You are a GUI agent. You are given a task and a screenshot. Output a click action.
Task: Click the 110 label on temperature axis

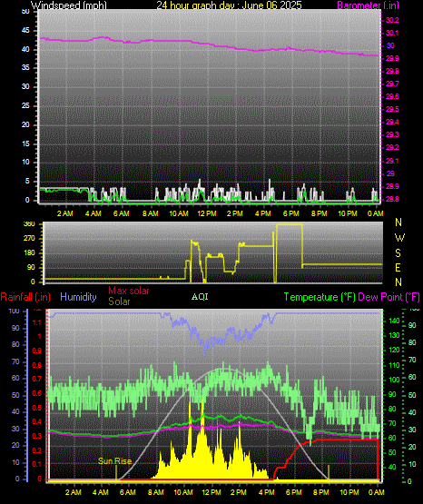click(394, 365)
